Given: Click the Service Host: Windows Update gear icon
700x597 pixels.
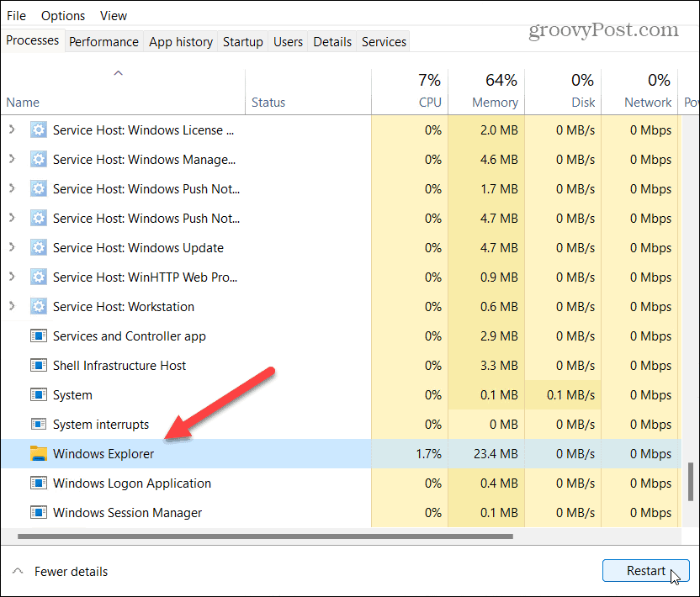Looking at the screenshot, I should (39, 248).
